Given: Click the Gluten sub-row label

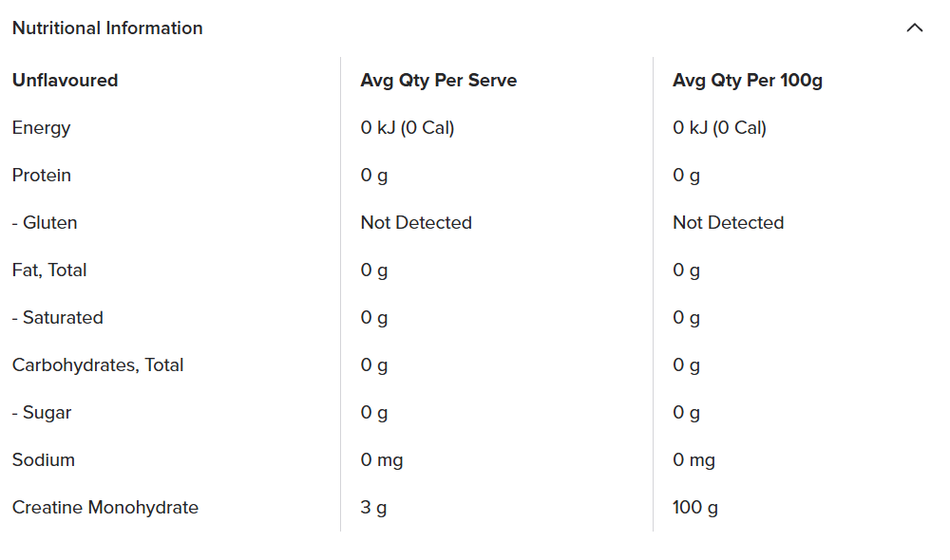Looking at the screenshot, I should (44, 223).
